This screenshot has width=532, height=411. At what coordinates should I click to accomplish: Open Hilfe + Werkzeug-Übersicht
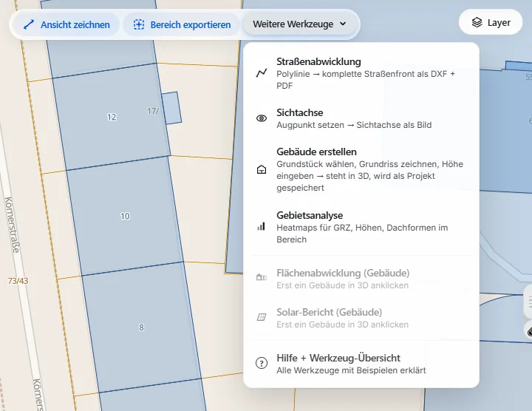coord(361,364)
